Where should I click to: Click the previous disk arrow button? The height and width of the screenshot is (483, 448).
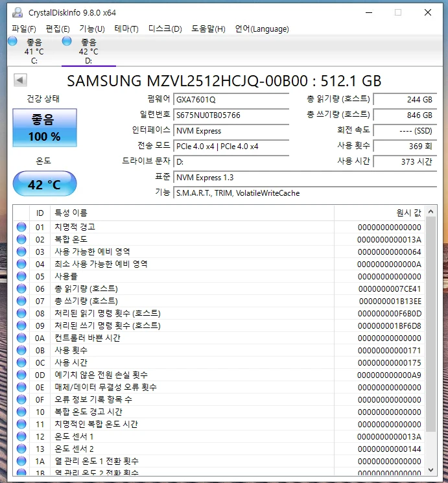pyautogui.click(x=20, y=80)
